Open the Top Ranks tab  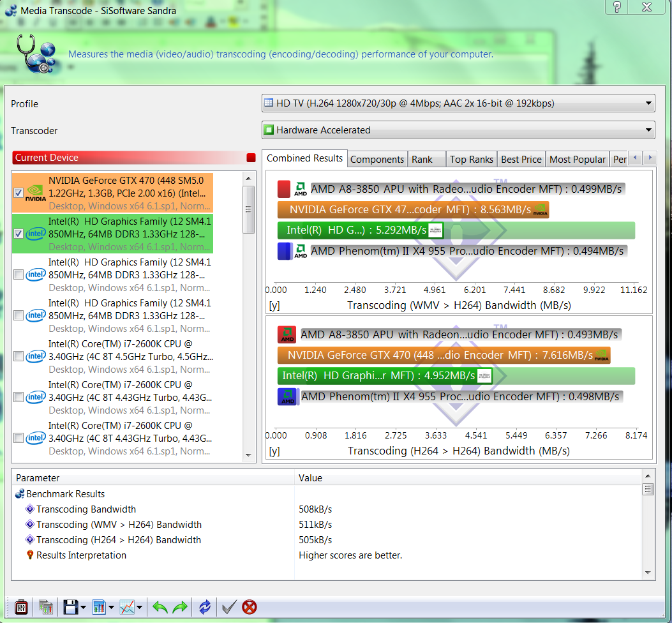472,160
